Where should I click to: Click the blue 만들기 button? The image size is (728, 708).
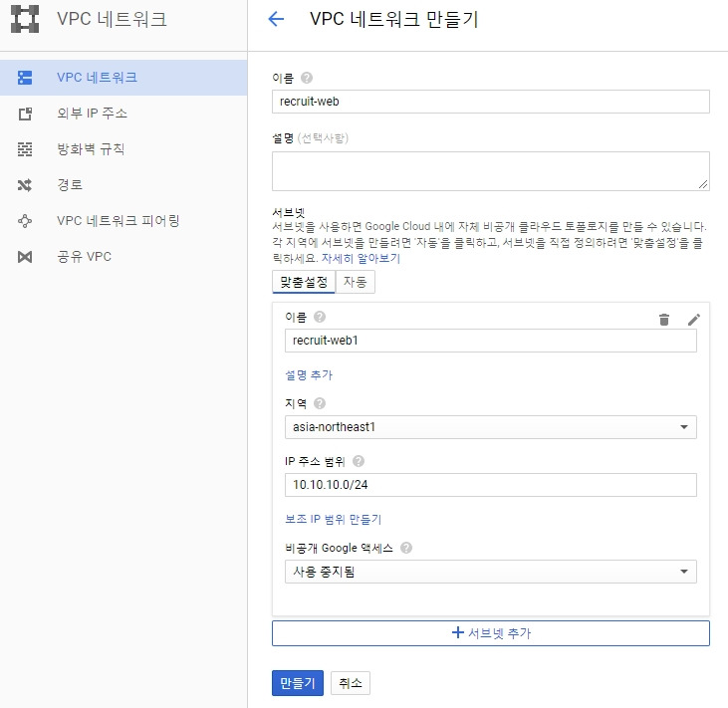pos(298,683)
